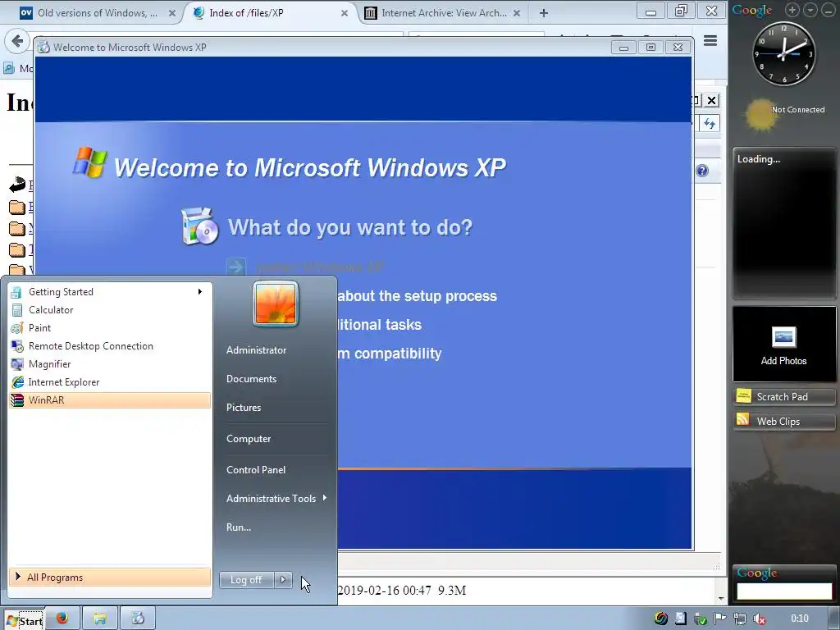The height and width of the screenshot is (630, 840).
Task: Click the analog clock gadget
Action: click(x=783, y=53)
